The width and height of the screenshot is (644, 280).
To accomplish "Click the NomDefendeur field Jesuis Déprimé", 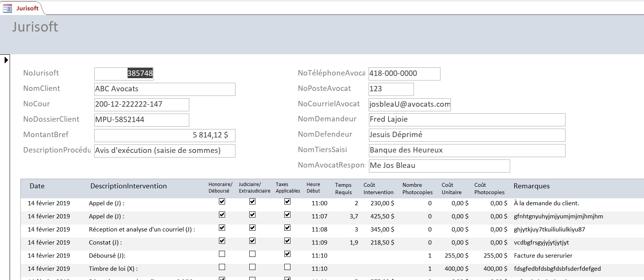I will point(467,135).
